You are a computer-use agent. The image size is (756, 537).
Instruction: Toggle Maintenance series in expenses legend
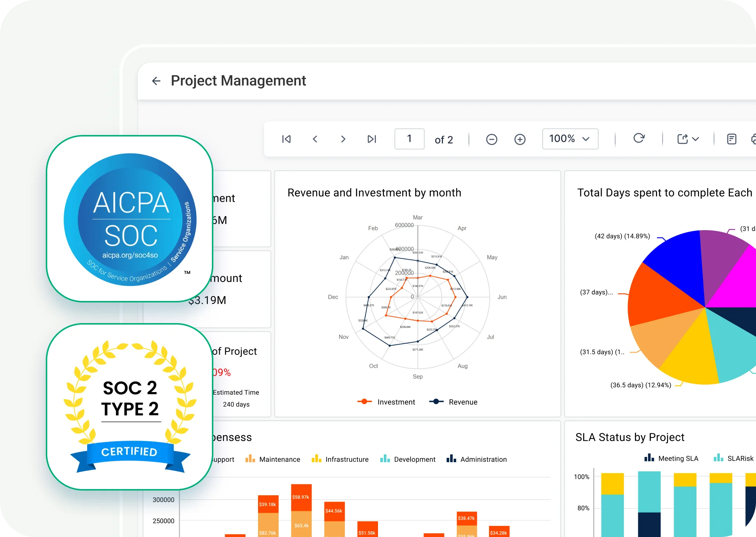(x=273, y=459)
